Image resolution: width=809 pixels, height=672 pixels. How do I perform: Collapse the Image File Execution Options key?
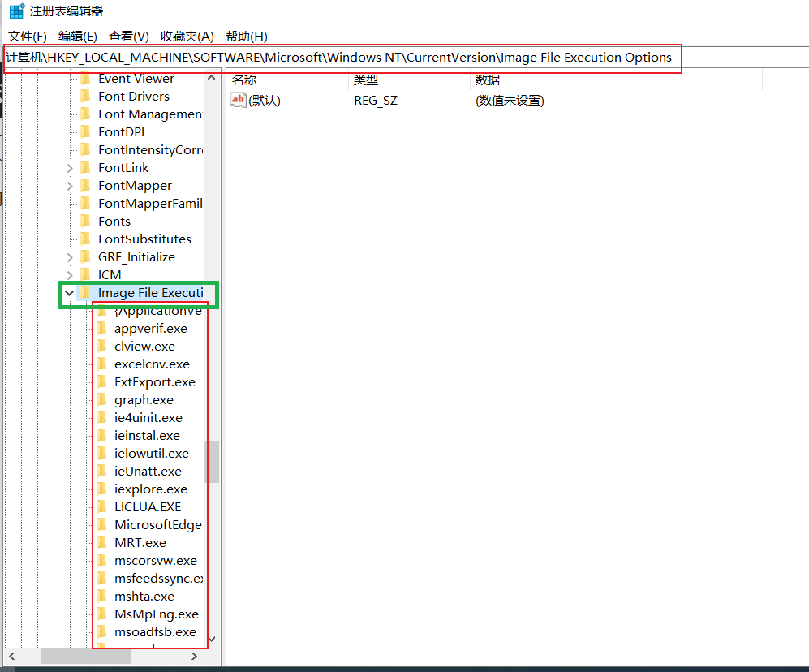tap(70, 293)
